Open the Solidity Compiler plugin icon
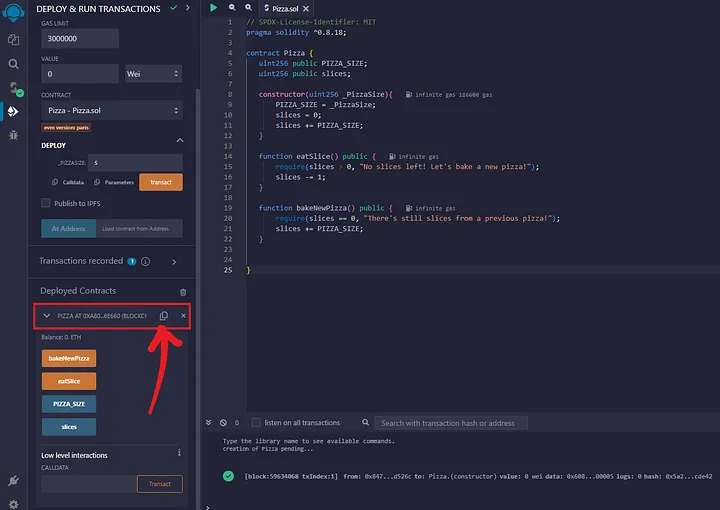 tap(13, 87)
